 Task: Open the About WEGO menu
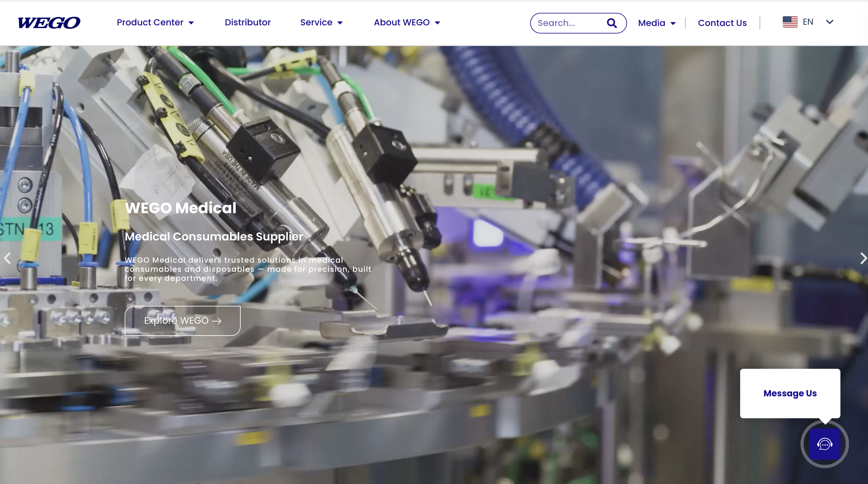pyautogui.click(x=402, y=23)
